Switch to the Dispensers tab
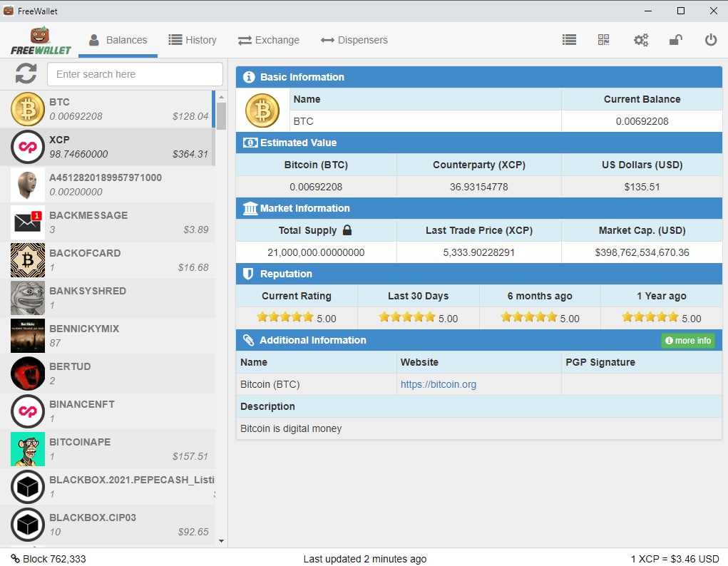Image resolution: width=728 pixels, height=566 pixels. tap(354, 40)
